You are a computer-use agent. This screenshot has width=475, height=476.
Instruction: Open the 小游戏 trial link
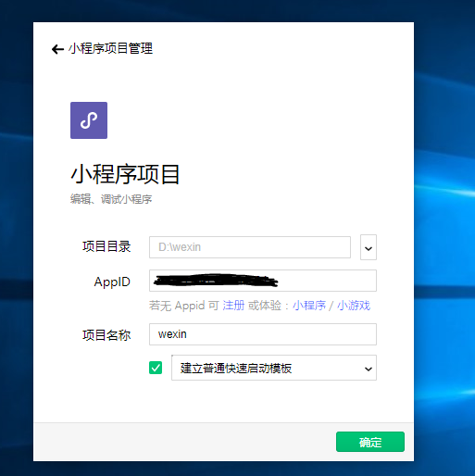coord(354,306)
